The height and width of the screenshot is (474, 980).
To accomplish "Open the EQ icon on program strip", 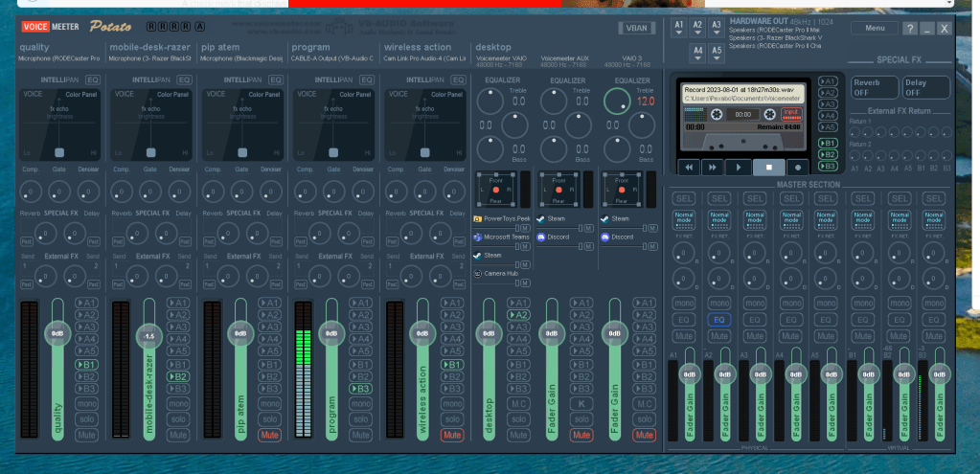I will 368,79.
